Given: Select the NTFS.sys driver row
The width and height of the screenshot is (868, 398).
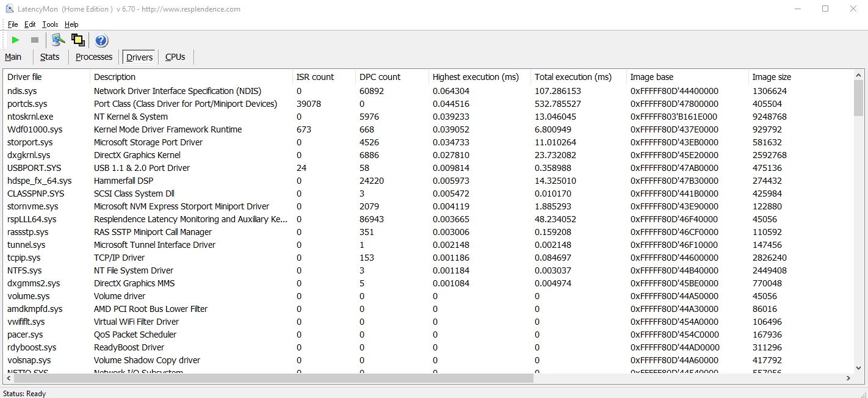Looking at the screenshot, I should coord(428,270).
